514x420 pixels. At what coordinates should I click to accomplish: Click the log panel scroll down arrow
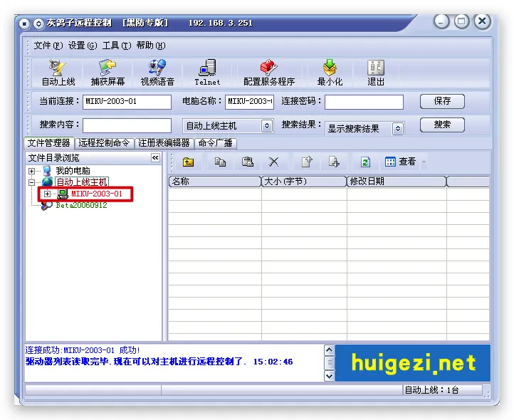329,376
